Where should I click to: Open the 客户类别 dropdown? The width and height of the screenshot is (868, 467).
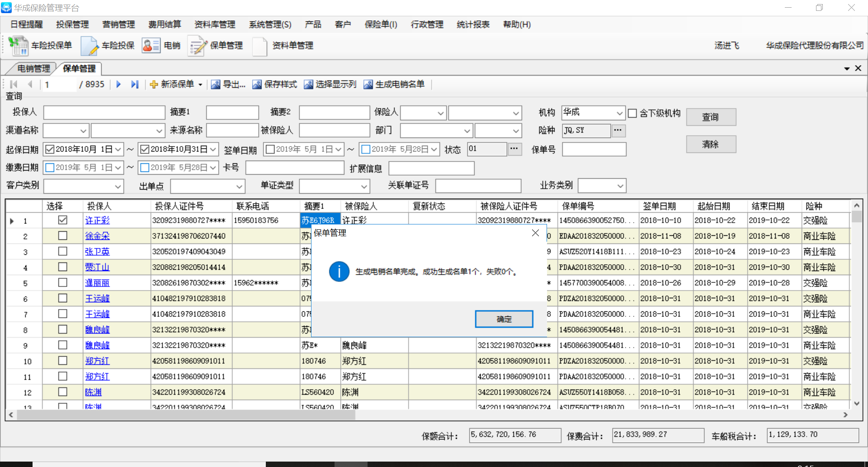[x=118, y=186]
